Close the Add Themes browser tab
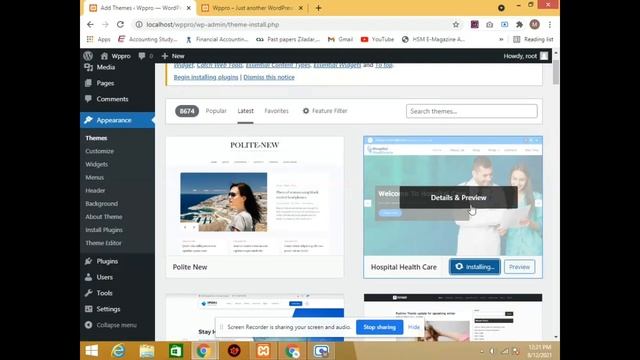Viewport: 640px width, 360px height. pyautogui.click(x=189, y=8)
